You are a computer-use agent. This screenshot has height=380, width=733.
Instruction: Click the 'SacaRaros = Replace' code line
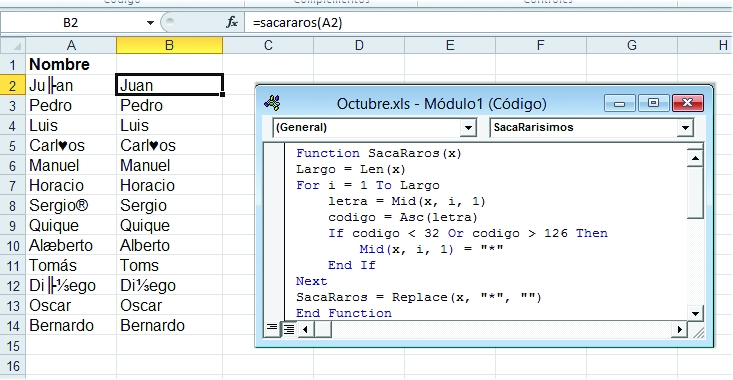pos(418,297)
